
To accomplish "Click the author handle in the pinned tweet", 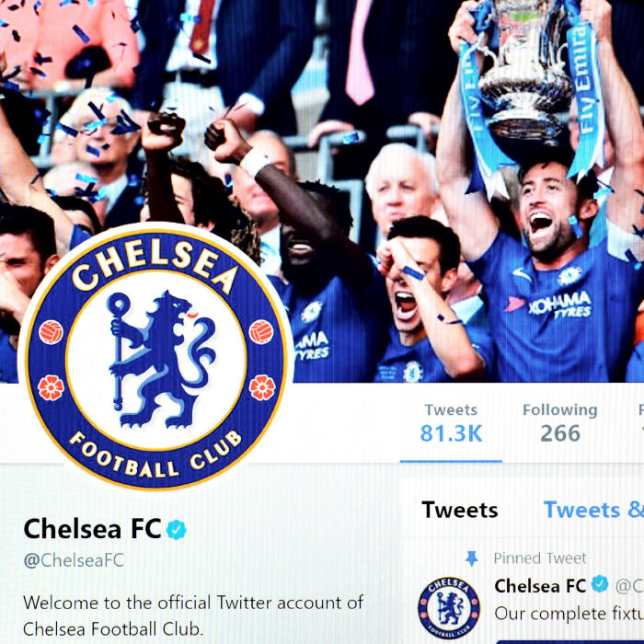I will tap(629, 586).
